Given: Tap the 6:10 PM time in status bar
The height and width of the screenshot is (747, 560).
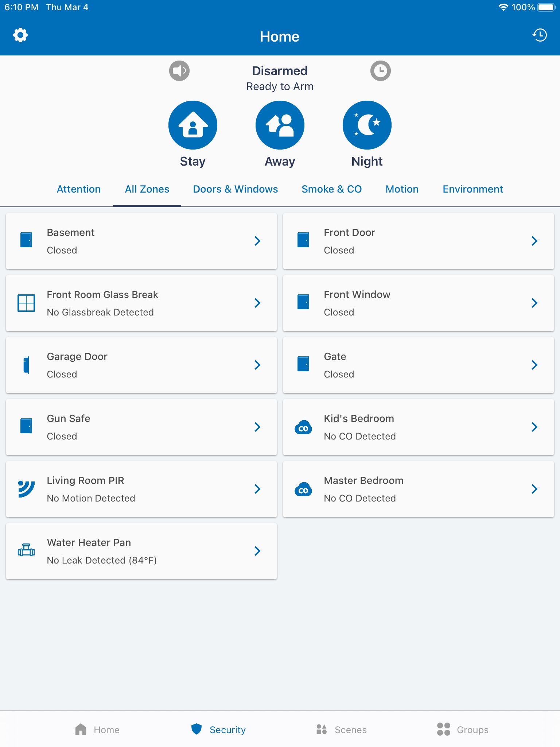Looking at the screenshot, I should coord(22,7).
